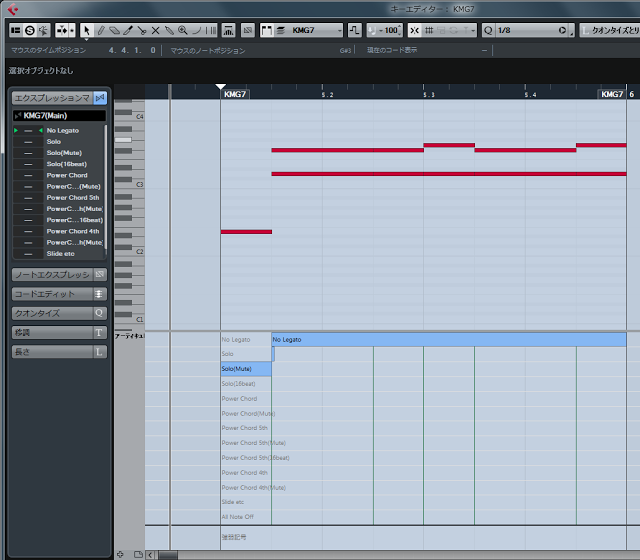Select the Trim tool
This screenshot has width=640, height=560.
point(128,30)
